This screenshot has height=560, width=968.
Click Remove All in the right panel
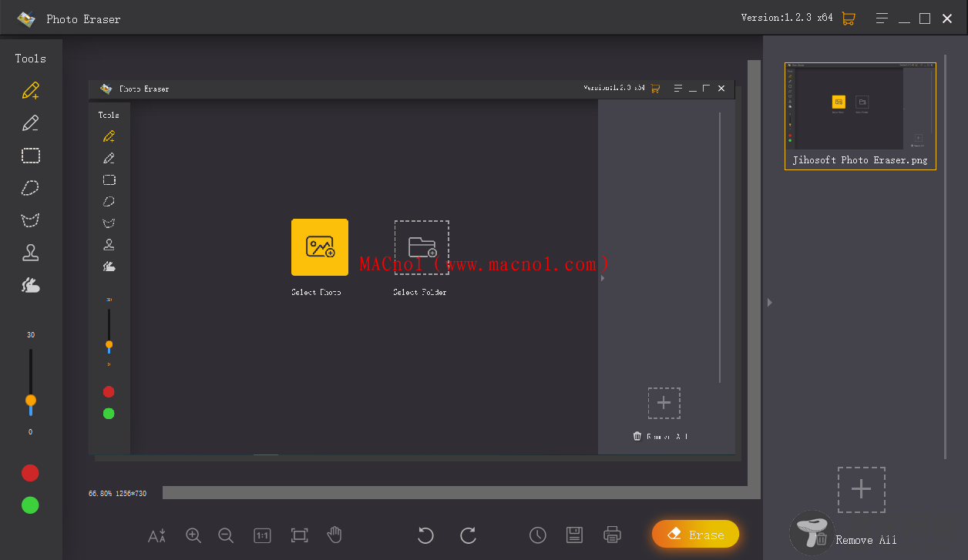[866, 540]
